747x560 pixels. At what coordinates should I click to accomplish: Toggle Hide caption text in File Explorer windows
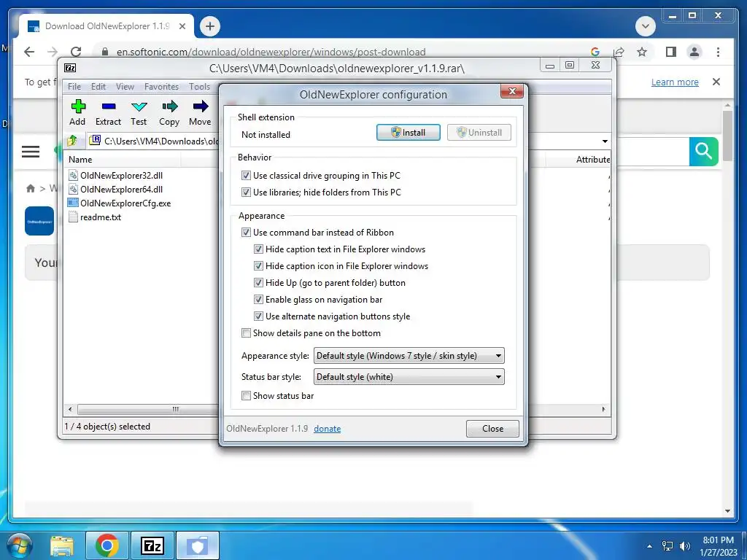tap(258, 249)
